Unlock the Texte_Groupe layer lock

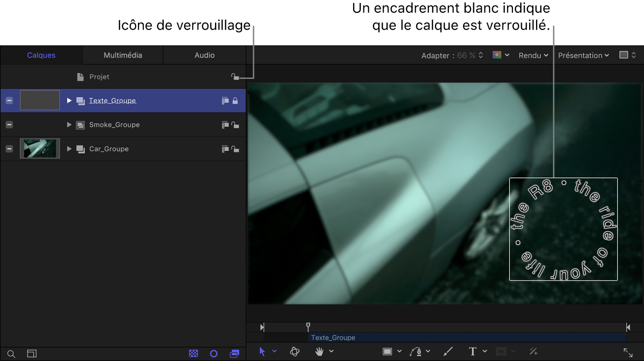point(235,101)
